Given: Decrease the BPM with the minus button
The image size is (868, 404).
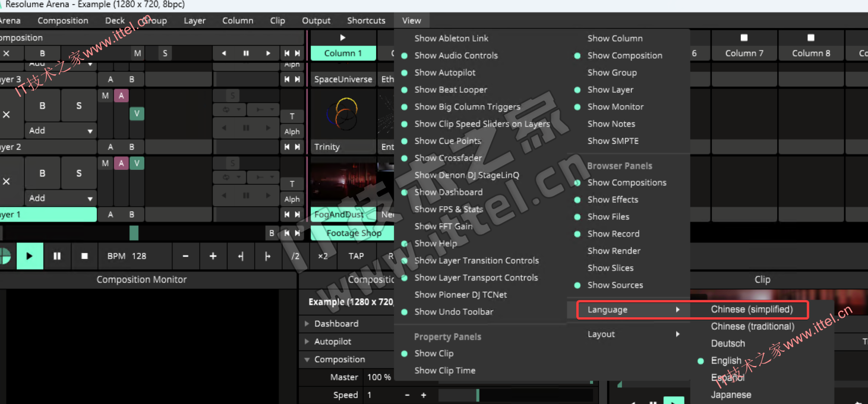Looking at the screenshot, I should [x=185, y=256].
